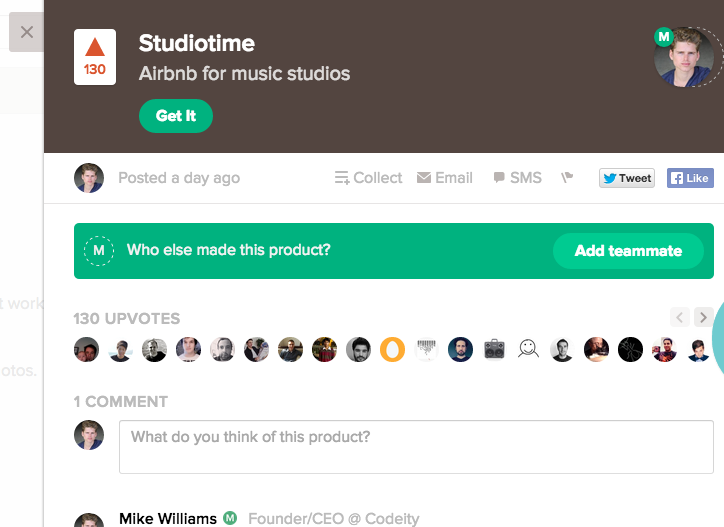
Task: Send product link by SMS
Action: (x=517, y=178)
